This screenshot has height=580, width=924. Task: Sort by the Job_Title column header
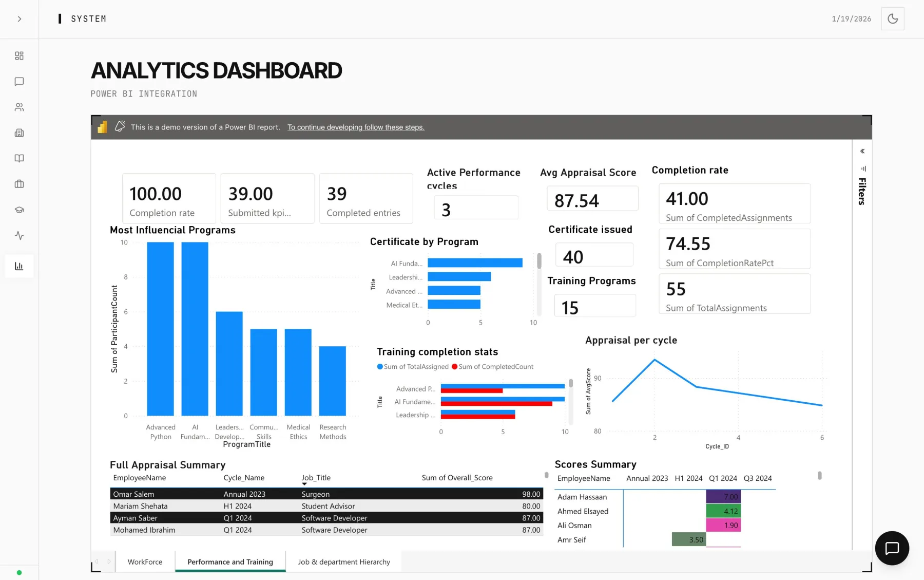316,478
